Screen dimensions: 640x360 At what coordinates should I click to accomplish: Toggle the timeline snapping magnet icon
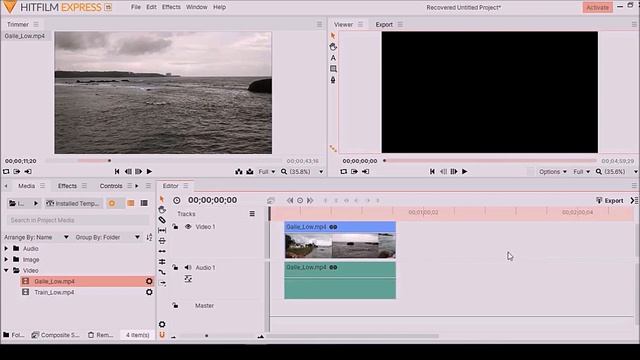162,335
